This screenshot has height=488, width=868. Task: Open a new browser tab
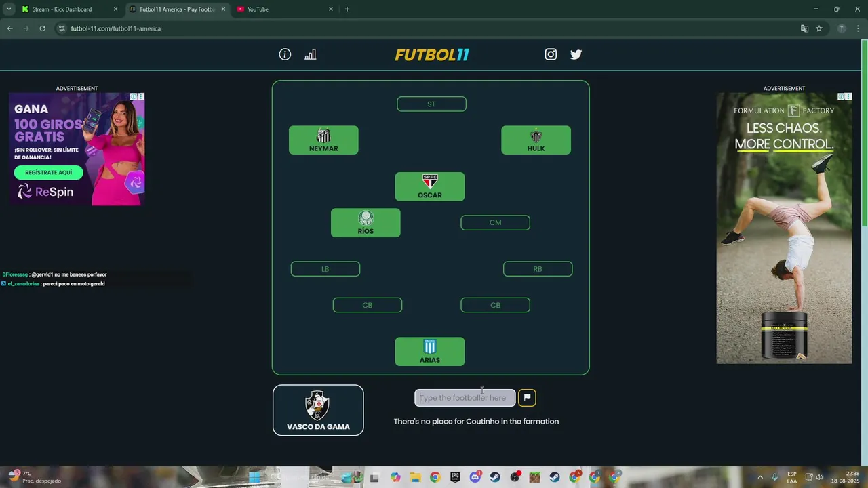point(347,9)
